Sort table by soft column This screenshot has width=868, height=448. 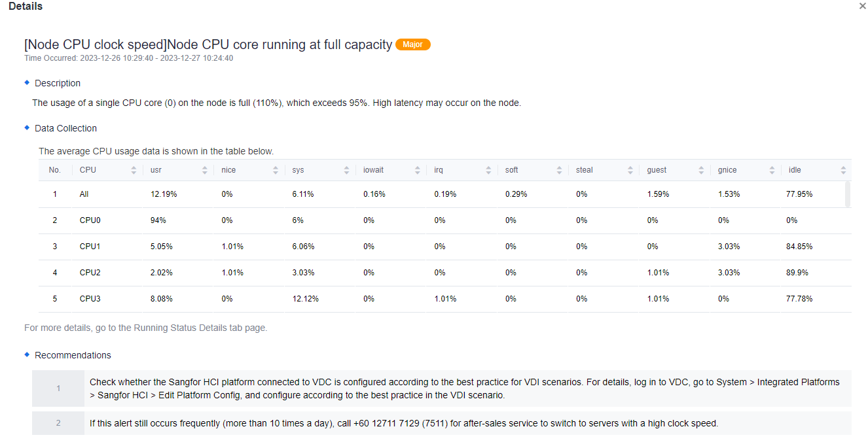coord(559,170)
